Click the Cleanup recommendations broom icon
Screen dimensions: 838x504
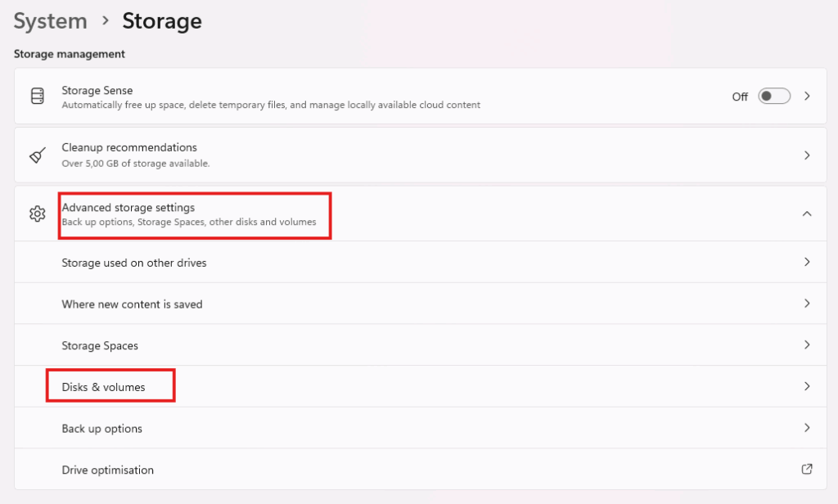tap(38, 155)
